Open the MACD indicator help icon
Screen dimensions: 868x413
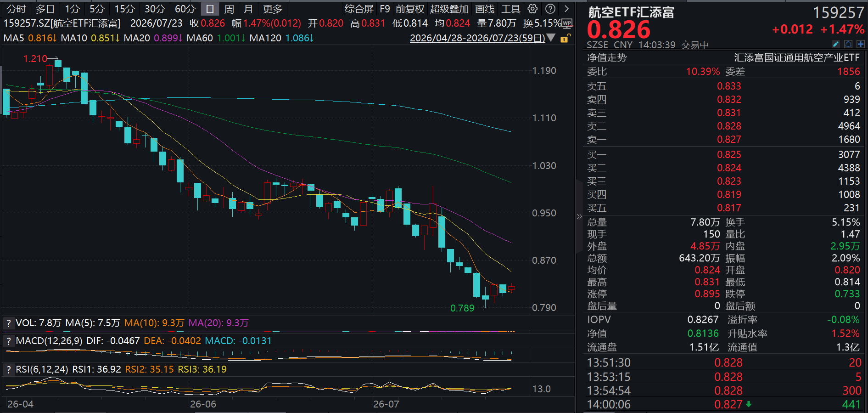8,341
